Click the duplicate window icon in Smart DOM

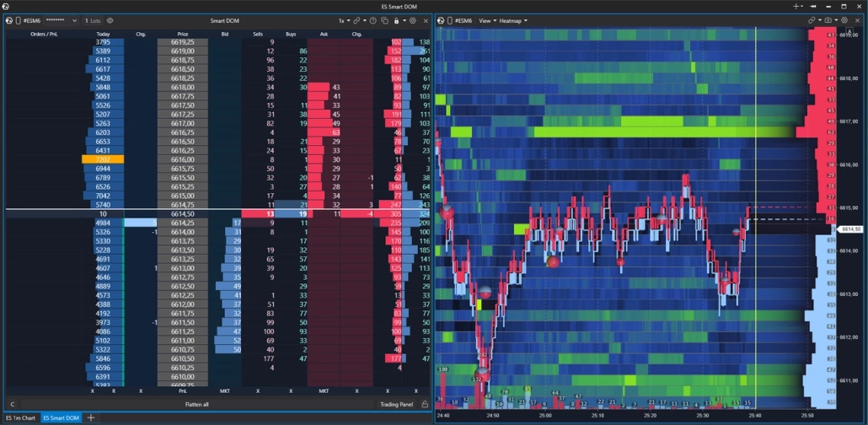(x=385, y=20)
